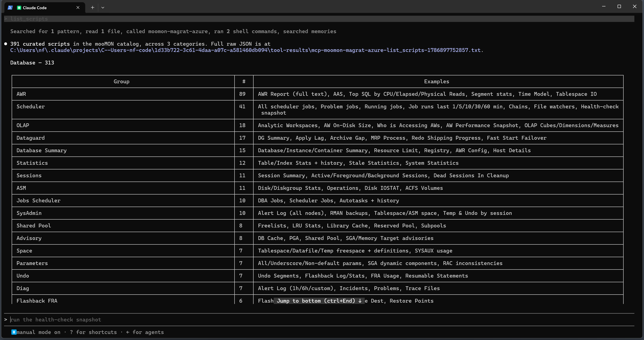Click 'Alert Log (all nodes)' examples cell
This screenshot has width=644, height=340.
pyautogui.click(x=438, y=213)
